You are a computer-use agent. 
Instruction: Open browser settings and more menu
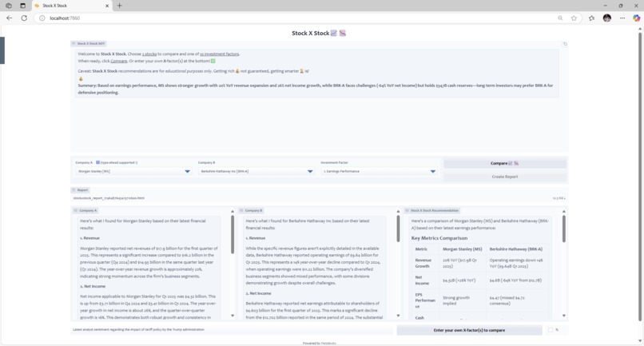622,18
